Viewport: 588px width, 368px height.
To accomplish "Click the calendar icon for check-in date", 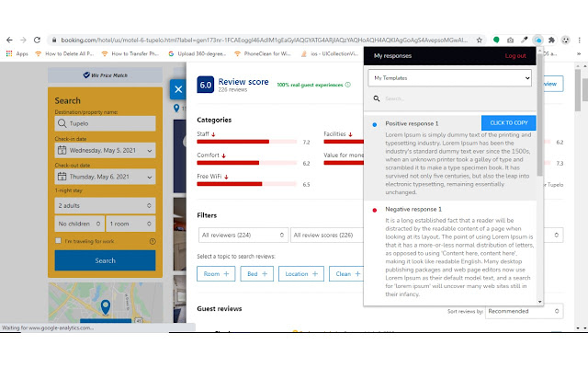I will point(62,150).
